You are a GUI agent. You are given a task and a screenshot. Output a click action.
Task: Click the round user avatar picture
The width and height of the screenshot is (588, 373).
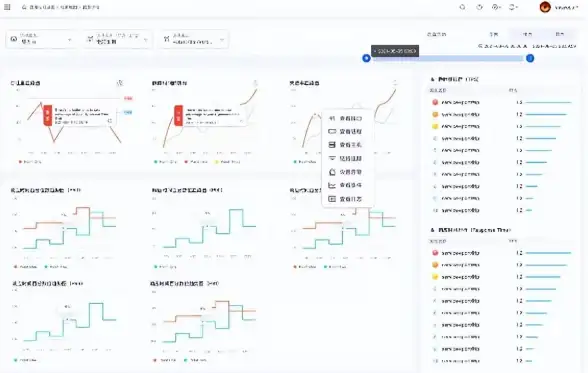(544, 7)
